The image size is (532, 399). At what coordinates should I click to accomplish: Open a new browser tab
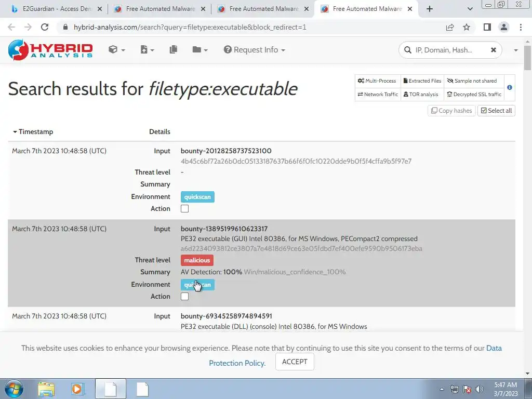[x=430, y=9]
